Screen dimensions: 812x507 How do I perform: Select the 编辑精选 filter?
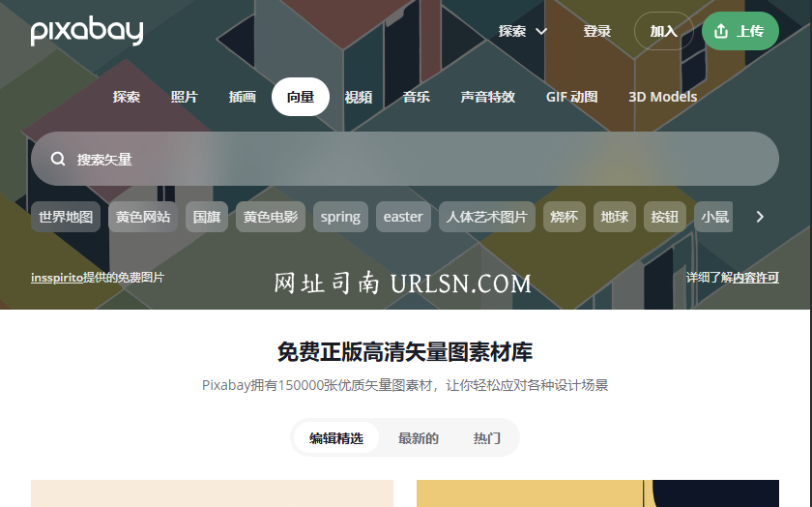point(336,438)
